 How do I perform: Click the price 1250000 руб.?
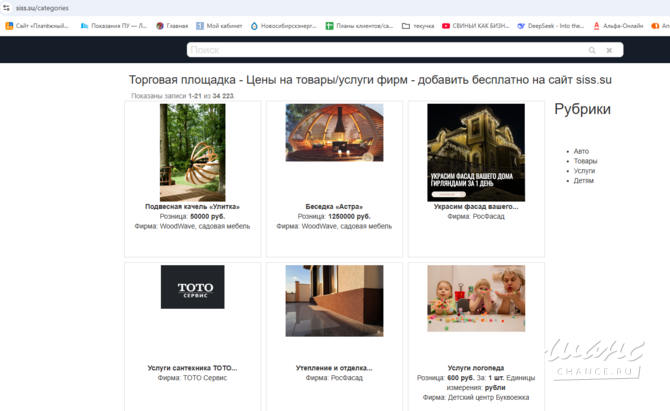[x=349, y=216]
